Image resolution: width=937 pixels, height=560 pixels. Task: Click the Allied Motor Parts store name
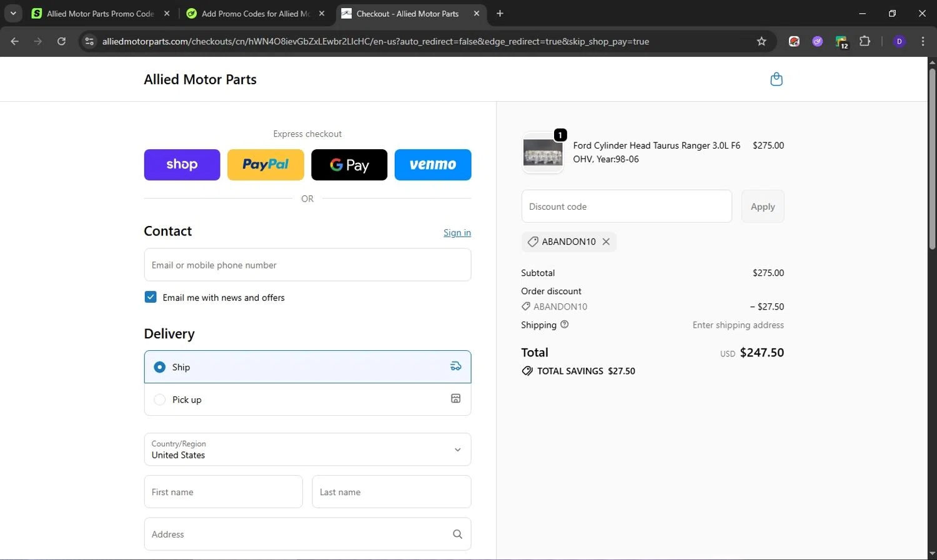click(200, 79)
